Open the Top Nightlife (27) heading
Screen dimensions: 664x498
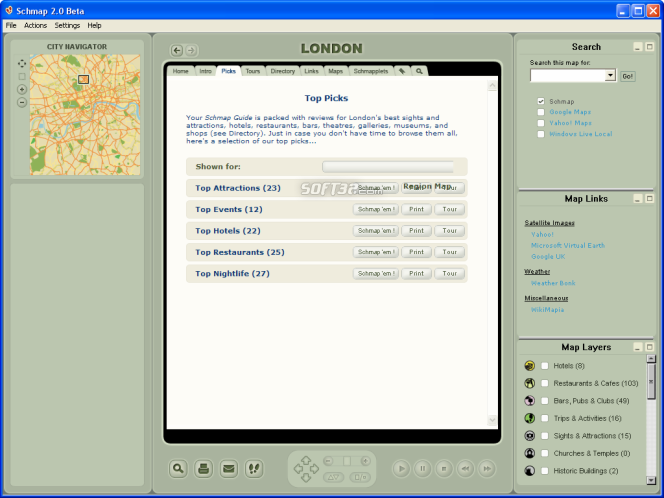232,274
